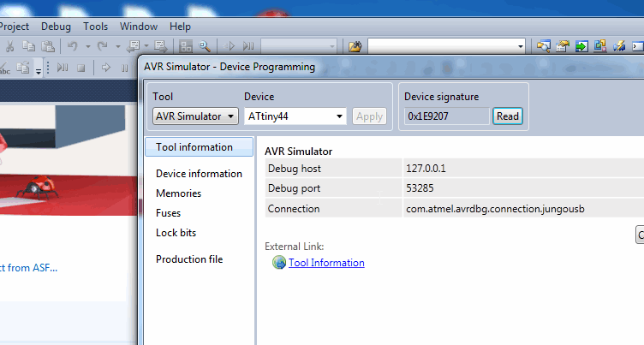644x345 pixels.
Task: Select Fuses in the side list
Action: pos(168,213)
